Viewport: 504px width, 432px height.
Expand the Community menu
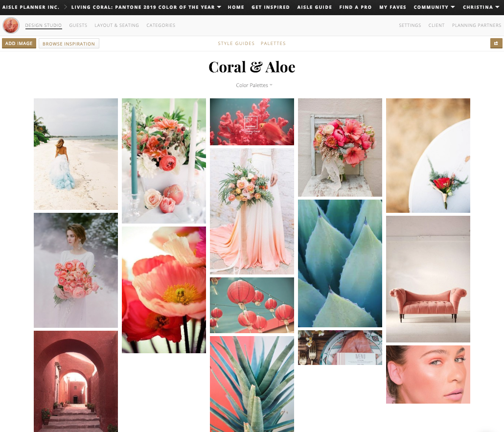pyautogui.click(x=433, y=7)
